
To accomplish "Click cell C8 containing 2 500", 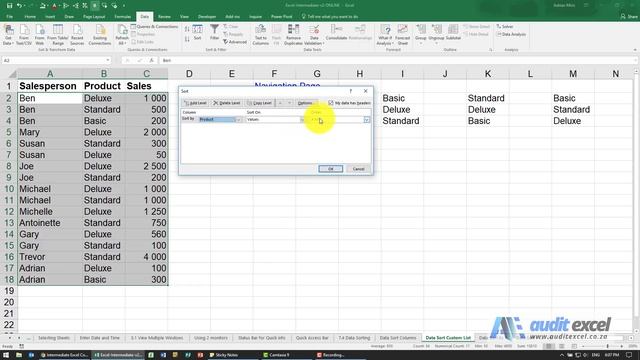I will pos(147,167).
